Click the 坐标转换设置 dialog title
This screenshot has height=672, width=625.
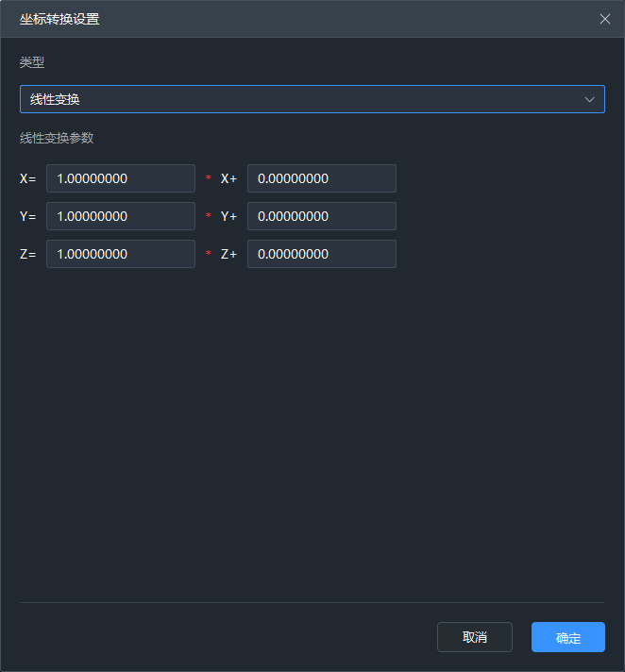(59, 19)
